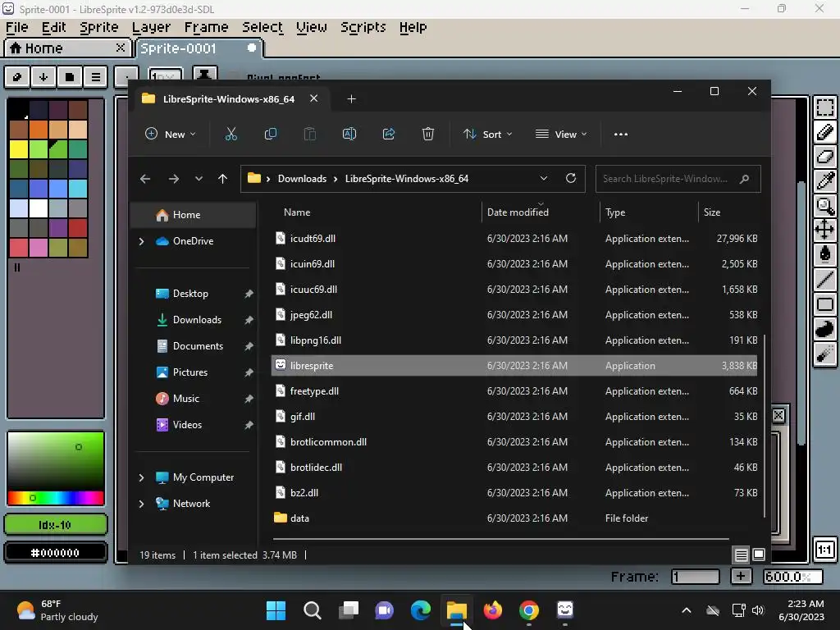The height and width of the screenshot is (630, 840).
Task: Click the chevron after Downloads in breadcrumb
Action: pos(336,179)
